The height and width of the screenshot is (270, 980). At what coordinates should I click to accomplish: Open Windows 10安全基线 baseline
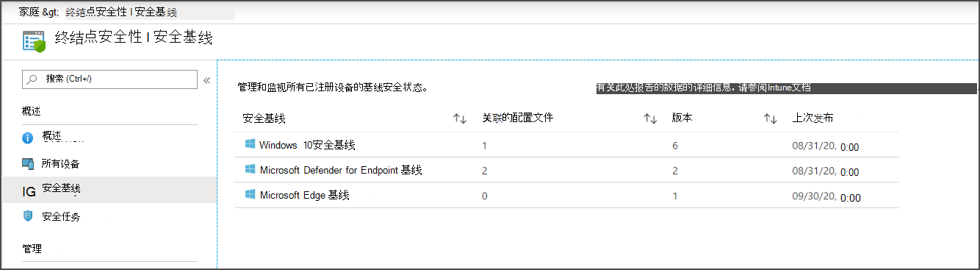tap(307, 145)
